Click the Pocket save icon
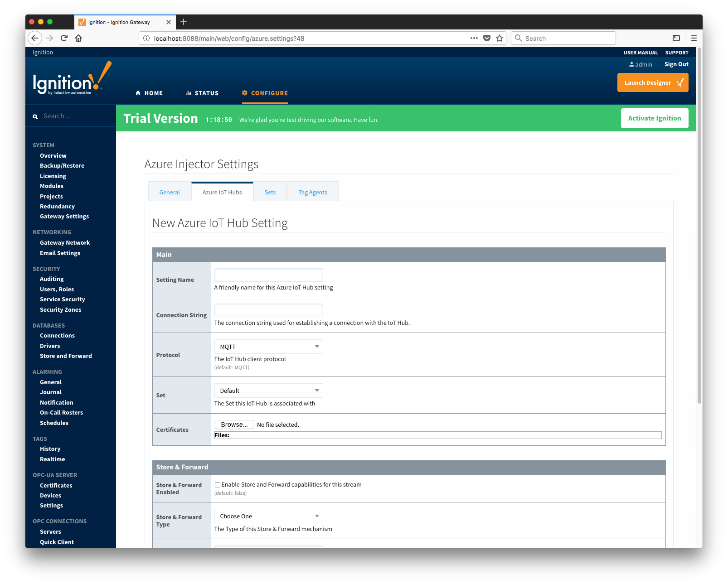 click(487, 38)
